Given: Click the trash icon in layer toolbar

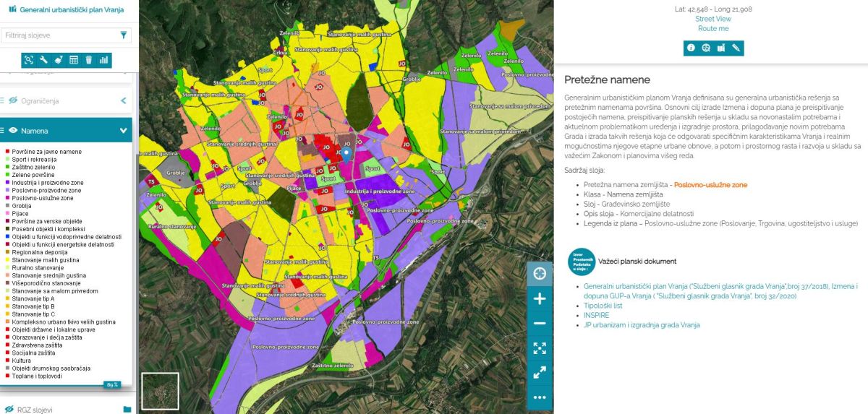Looking at the screenshot, I should pyautogui.click(x=89, y=60).
